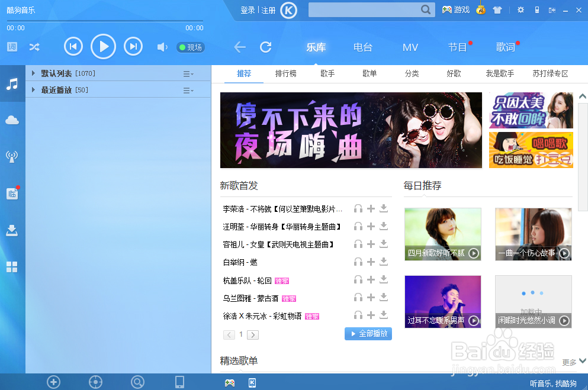The width and height of the screenshot is (588, 390).
Task: Open 只因太美不敢回眸 banner
Action: pos(531,110)
